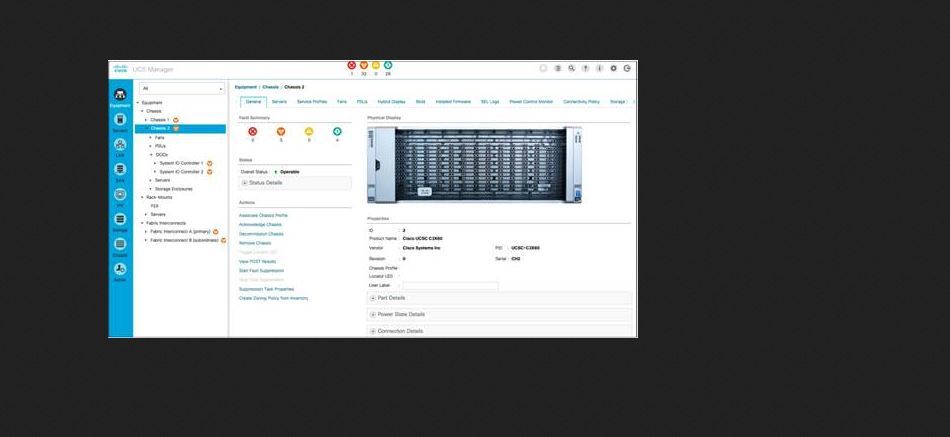The width and height of the screenshot is (950, 437).
Task: Open the Admin section in the sidebar
Action: [x=120, y=271]
